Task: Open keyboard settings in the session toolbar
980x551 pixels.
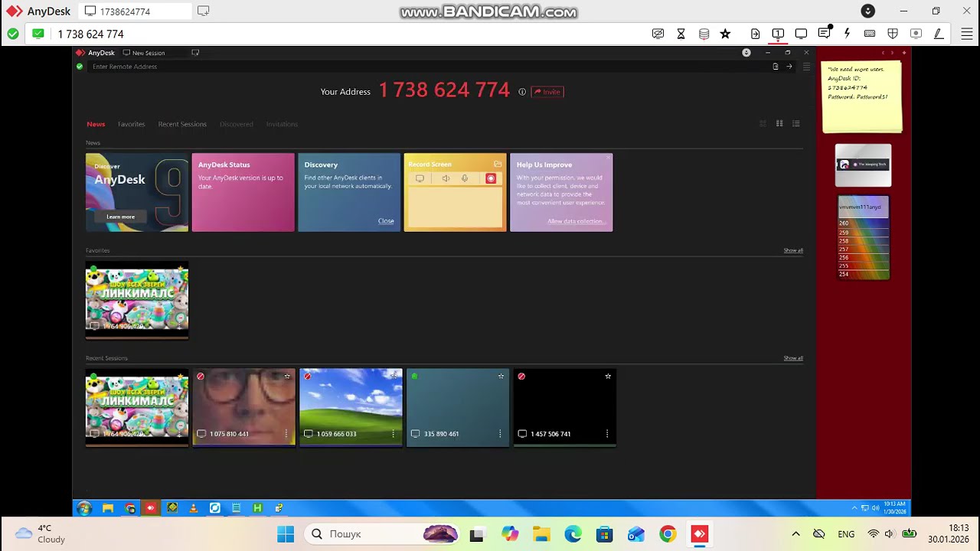Action: 870,34
